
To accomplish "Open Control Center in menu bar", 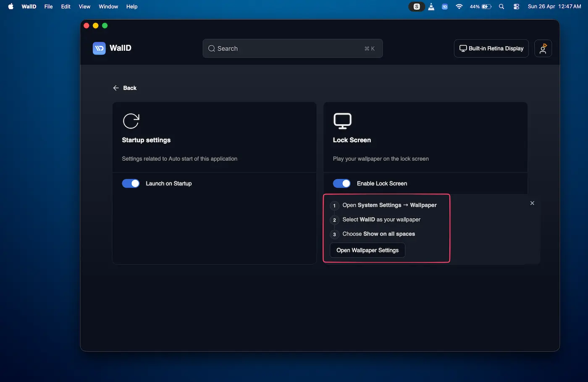I will pyautogui.click(x=516, y=7).
